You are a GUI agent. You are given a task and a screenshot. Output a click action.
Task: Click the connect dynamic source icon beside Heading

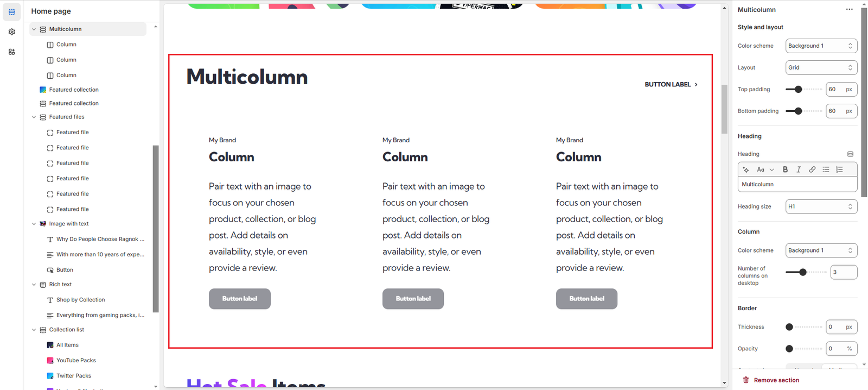point(850,154)
